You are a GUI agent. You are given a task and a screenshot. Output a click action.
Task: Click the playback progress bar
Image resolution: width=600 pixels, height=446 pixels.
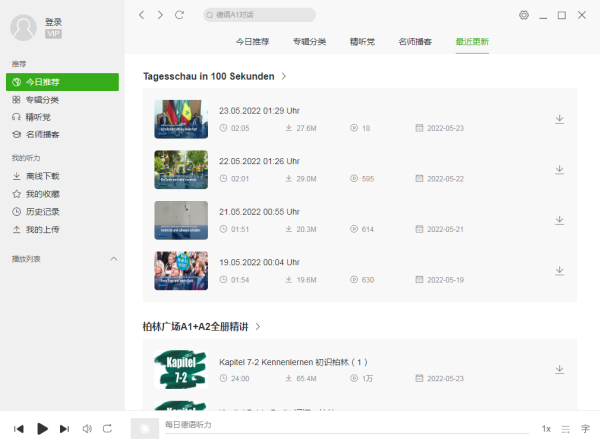point(347,434)
